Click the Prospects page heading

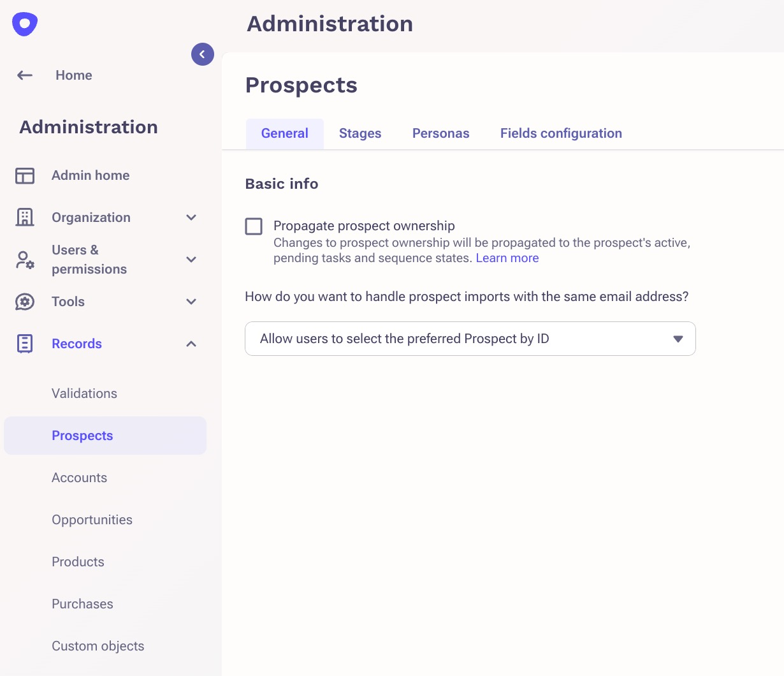click(x=301, y=85)
